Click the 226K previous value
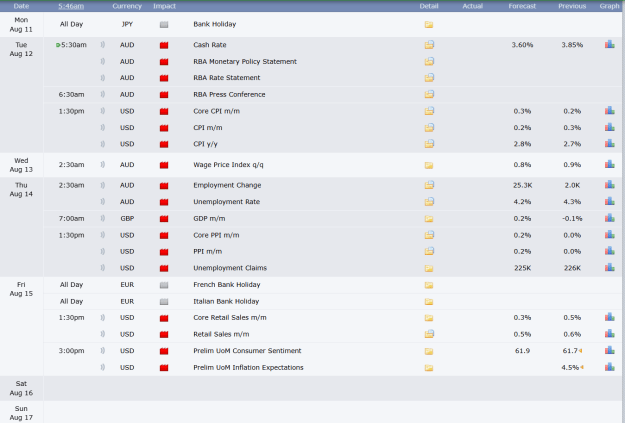Image resolution: width=625 pixels, height=423 pixels. click(x=572, y=268)
